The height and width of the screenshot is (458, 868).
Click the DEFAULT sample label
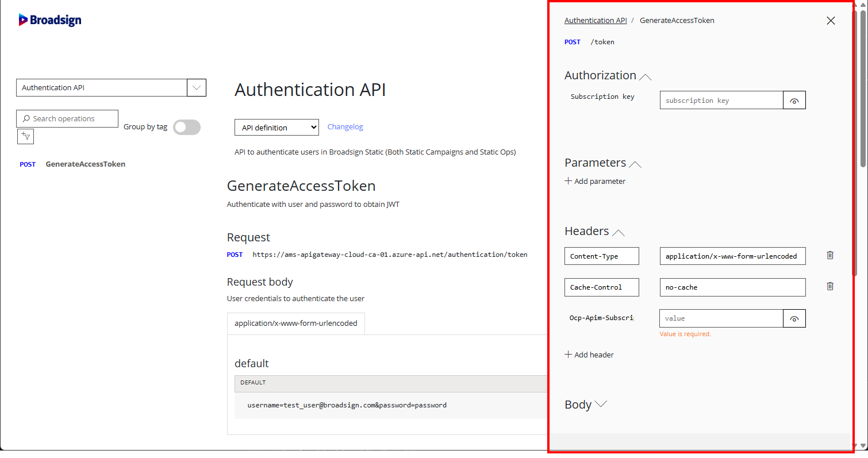click(x=253, y=383)
